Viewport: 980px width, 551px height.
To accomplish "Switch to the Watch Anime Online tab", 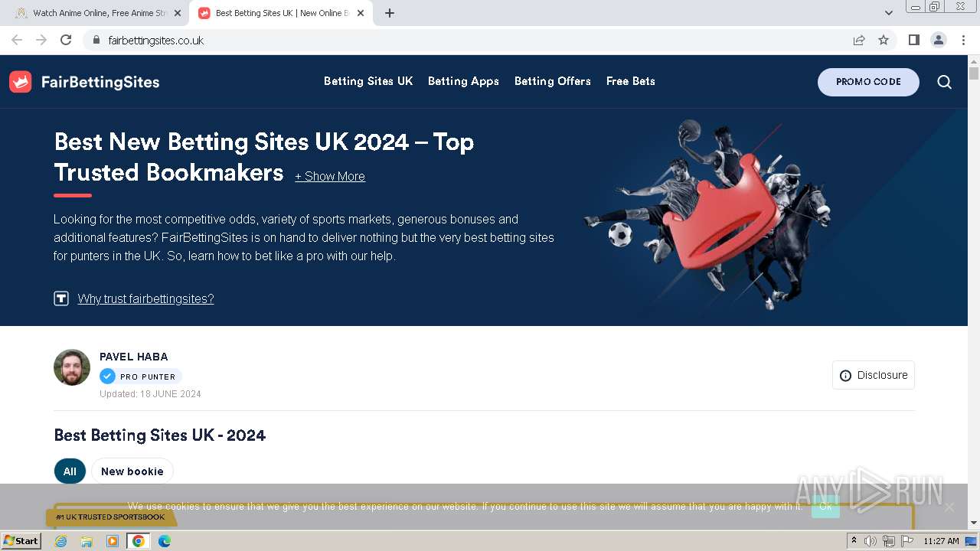I will 97,13.
